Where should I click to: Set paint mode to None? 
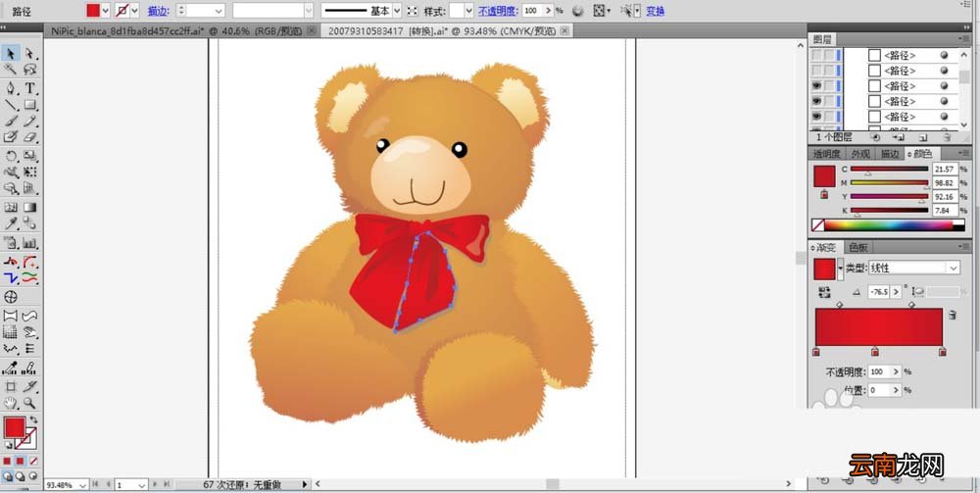coord(33,461)
